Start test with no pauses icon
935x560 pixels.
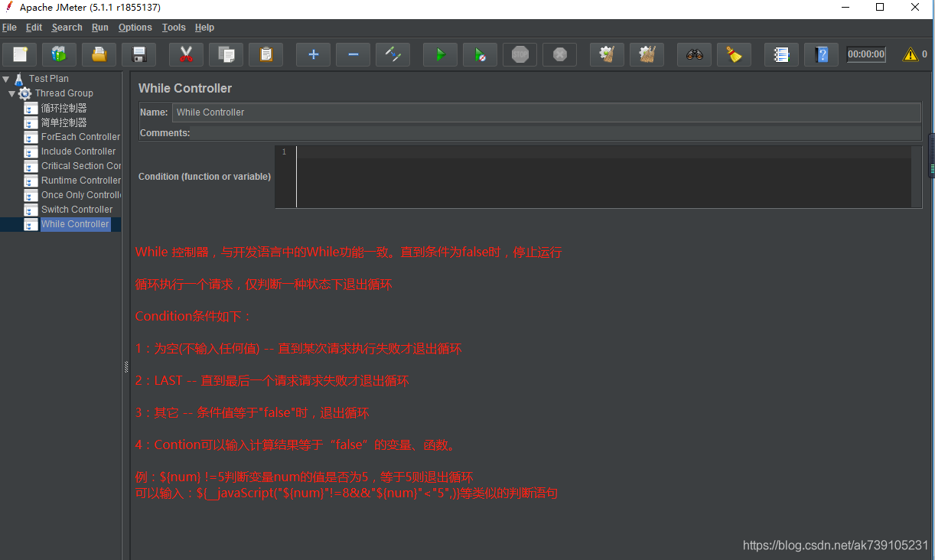[480, 54]
